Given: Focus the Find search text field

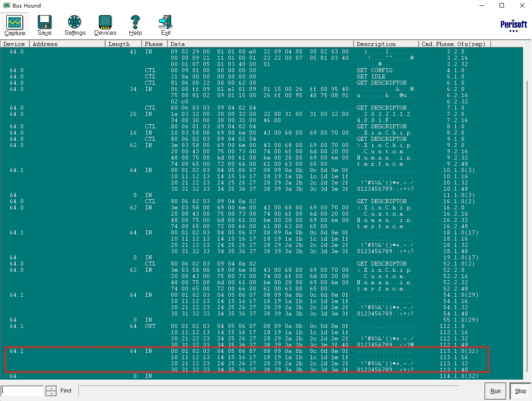Looking at the screenshot, I should pos(269,391).
